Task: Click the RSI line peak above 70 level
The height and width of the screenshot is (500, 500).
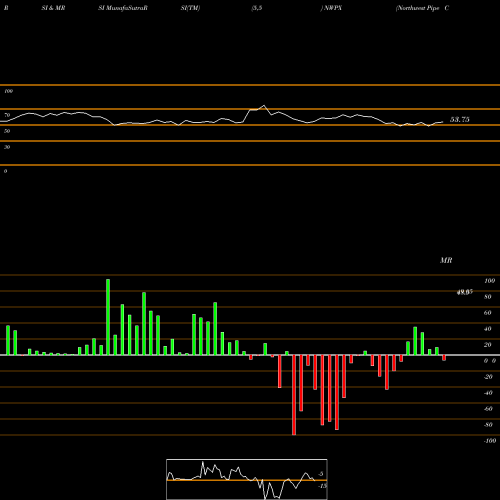Action: pyautogui.click(x=264, y=106)
